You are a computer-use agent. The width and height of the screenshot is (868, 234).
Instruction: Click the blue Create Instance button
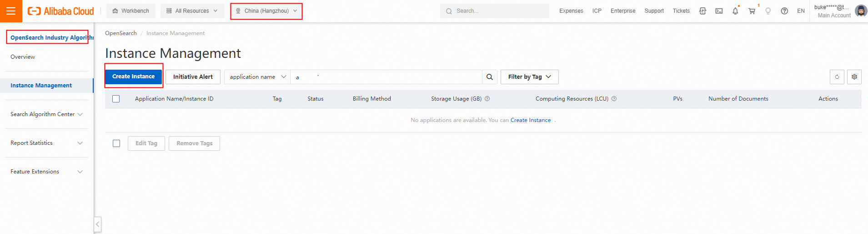[133, 76]
